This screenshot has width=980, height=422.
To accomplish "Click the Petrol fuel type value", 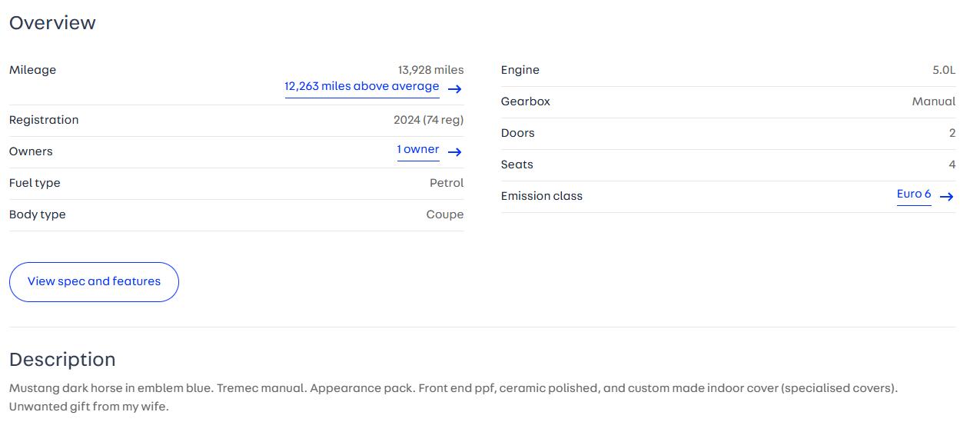I will click(447, 183).
